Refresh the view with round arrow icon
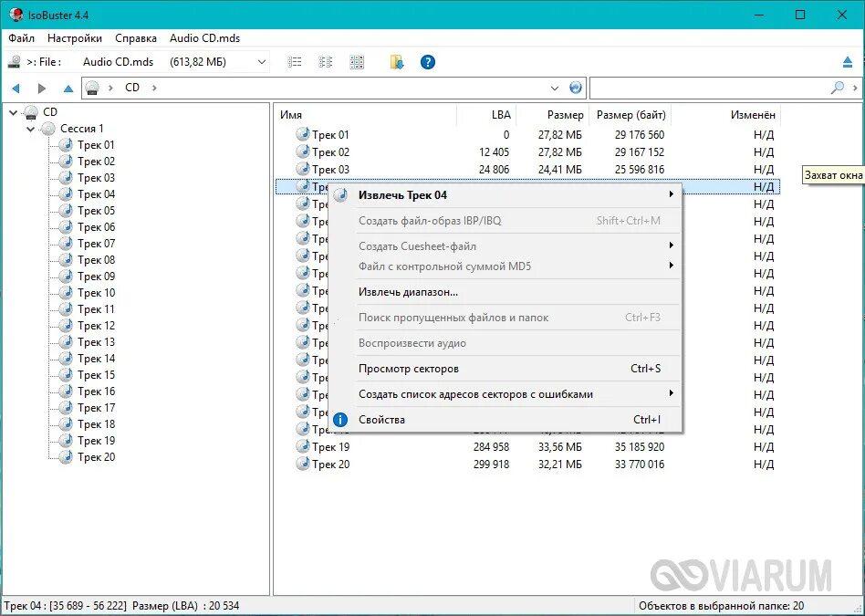 tap(576, 88)
